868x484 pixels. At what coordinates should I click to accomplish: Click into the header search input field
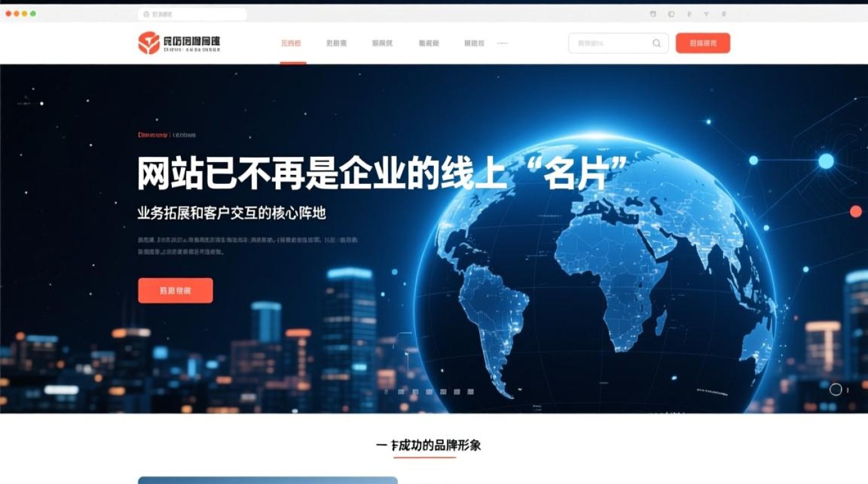pyautogui.click(x=610, y=43)
